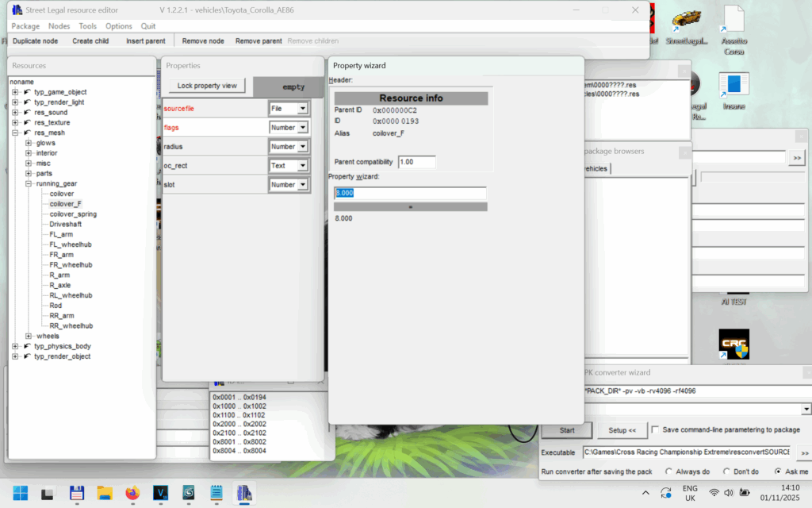Image resolution: width=812 pixels, height=508 pixels.
Task: Open the sourcefile type dropdown
Action: (x=302, y=108)
